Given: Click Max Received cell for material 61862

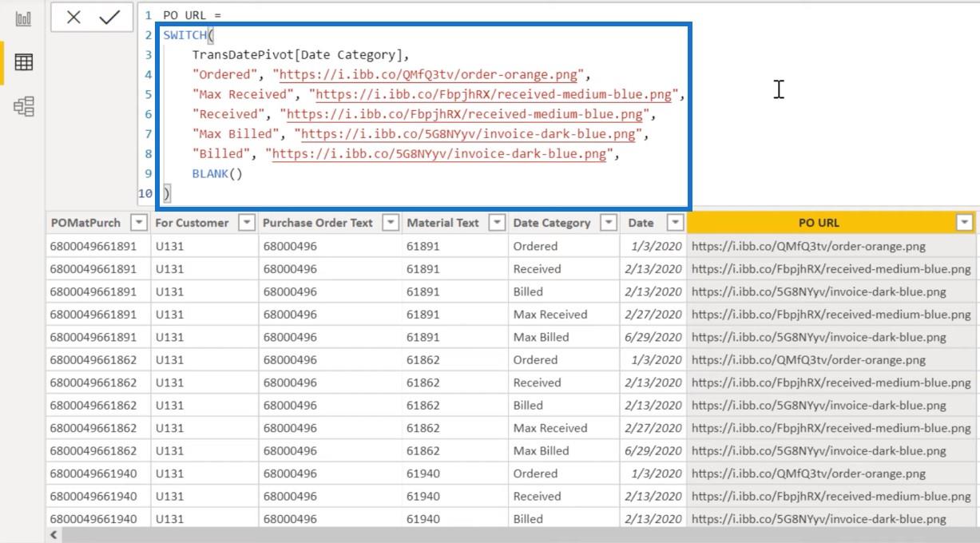Looking at the screenshot, I should pyautogui.click(x=564, y=428).
